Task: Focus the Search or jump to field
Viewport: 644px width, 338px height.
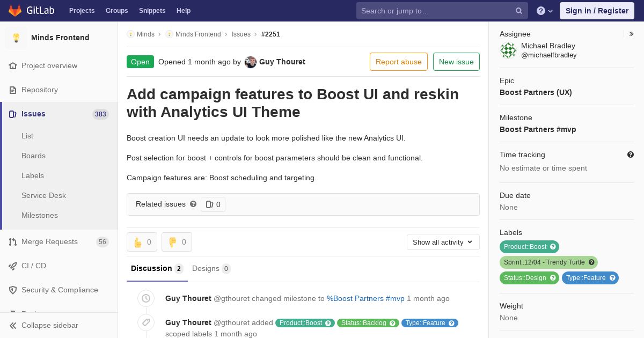Action: coord(435,11)
